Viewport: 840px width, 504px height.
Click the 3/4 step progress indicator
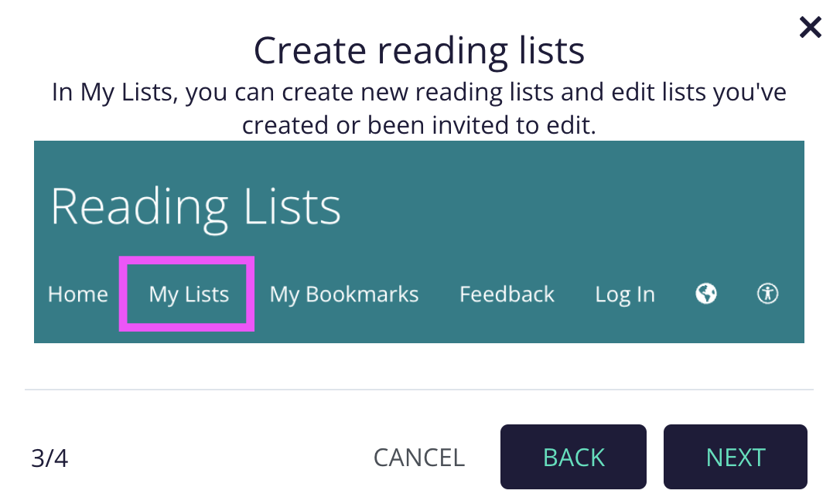(51, 457)
